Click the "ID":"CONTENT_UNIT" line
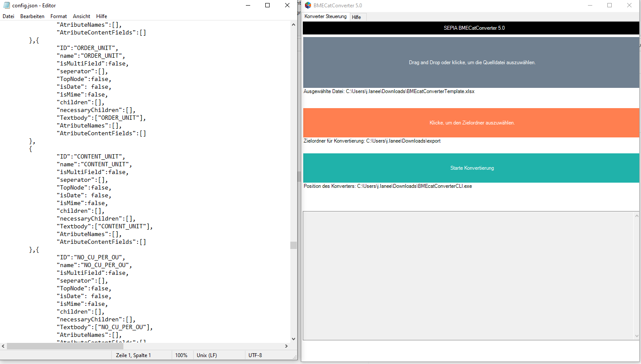The image size is (641, 364). coord(91,156)
